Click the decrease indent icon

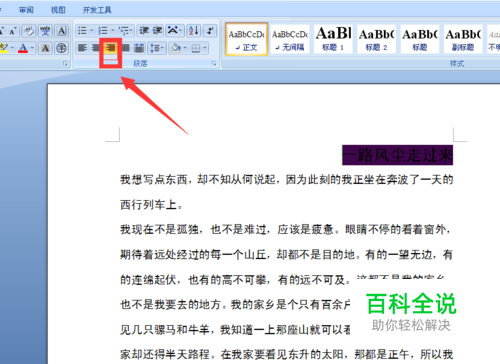click(144, 31)
